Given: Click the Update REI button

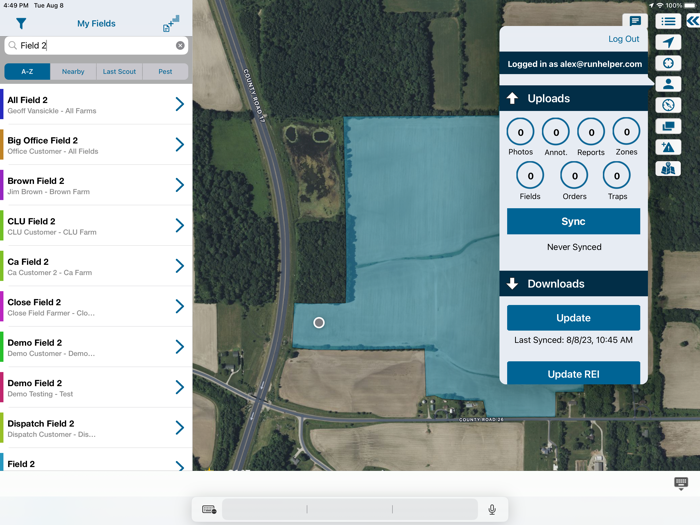Looking at the screenshot, I should point(573,373).
